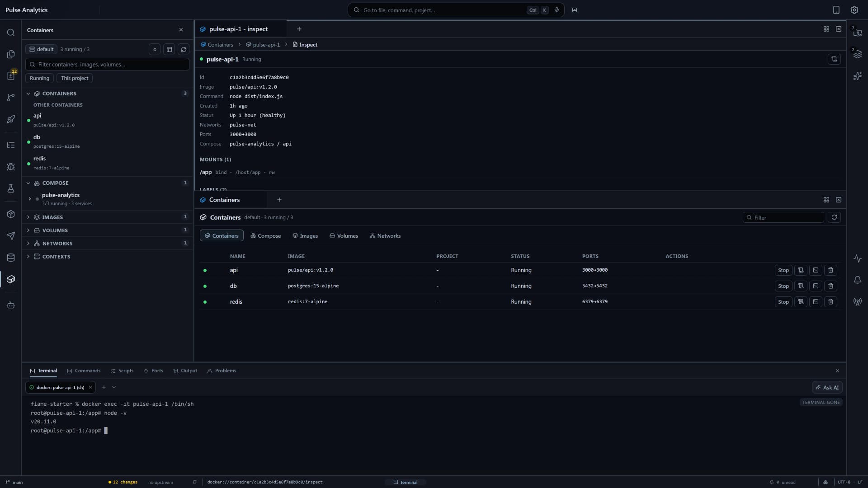Viewport: 868px width, 488px height.
Task: Open the activity pulse icon in right sidebar
Action: pyautogui.click(x=858, y=258)
